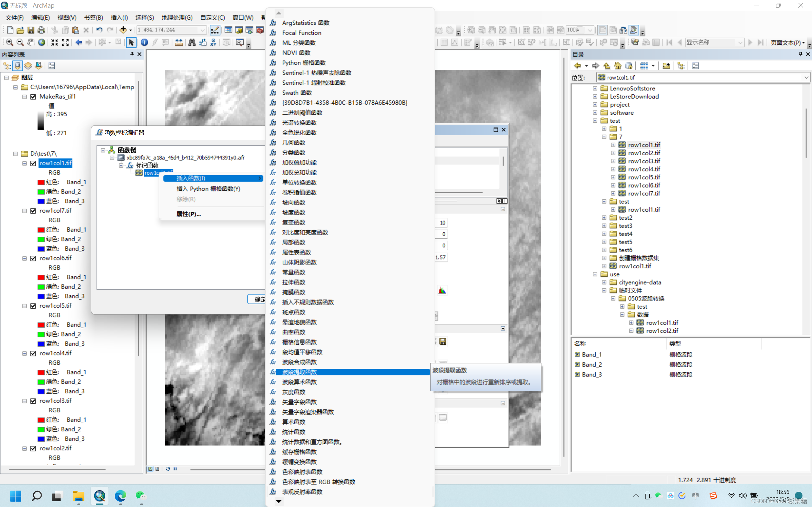The width and height of the screenshot is (812, 507).
Task: Uncheck the MakeRas_tif1 layer visibility
Action: click(x=33, y=97)
